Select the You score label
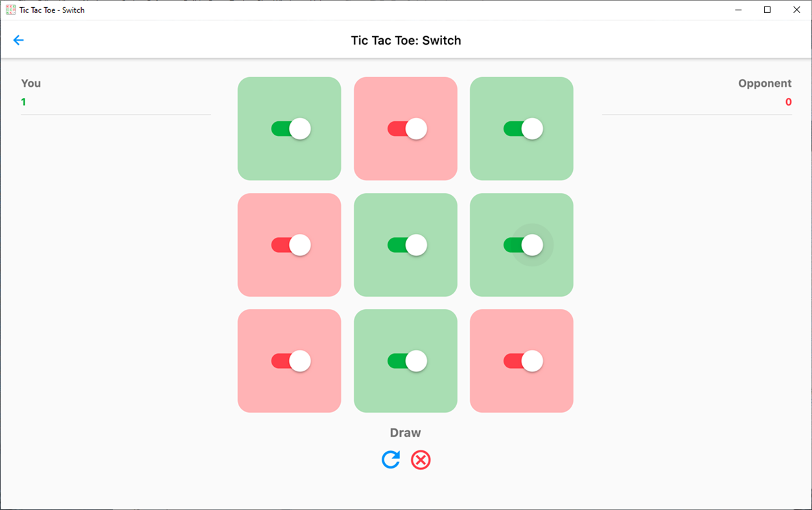The image size is (812, 510). point(30,83)
